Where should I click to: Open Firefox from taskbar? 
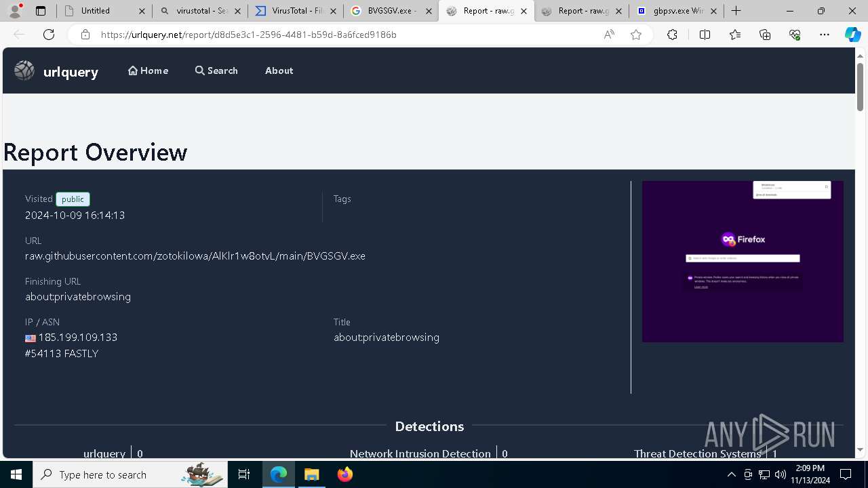coord(344,474)
